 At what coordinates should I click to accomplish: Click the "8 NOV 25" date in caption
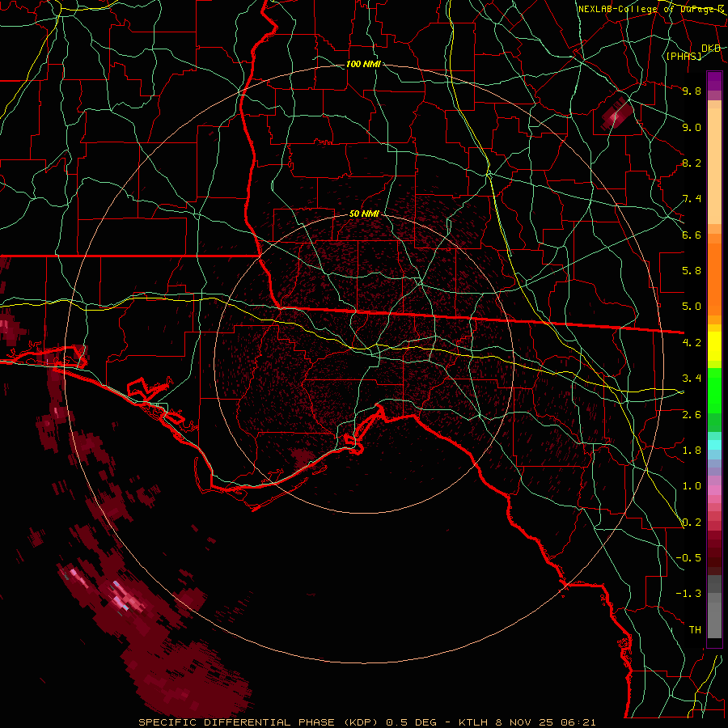click(523, 722)
